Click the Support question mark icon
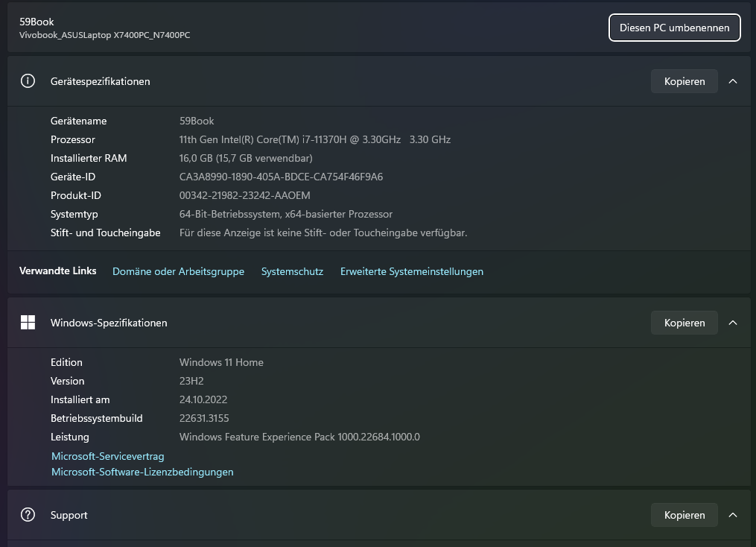Image resolution: width=756 pixels, height=547 pixels. (28, 515)
